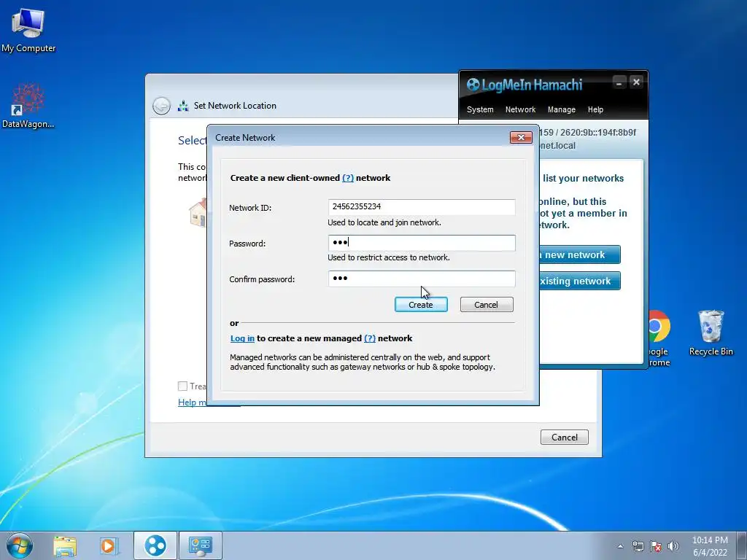Open the Help menu in Hamachi
This screenshot has height=560, width=747.
click(595, 109)
